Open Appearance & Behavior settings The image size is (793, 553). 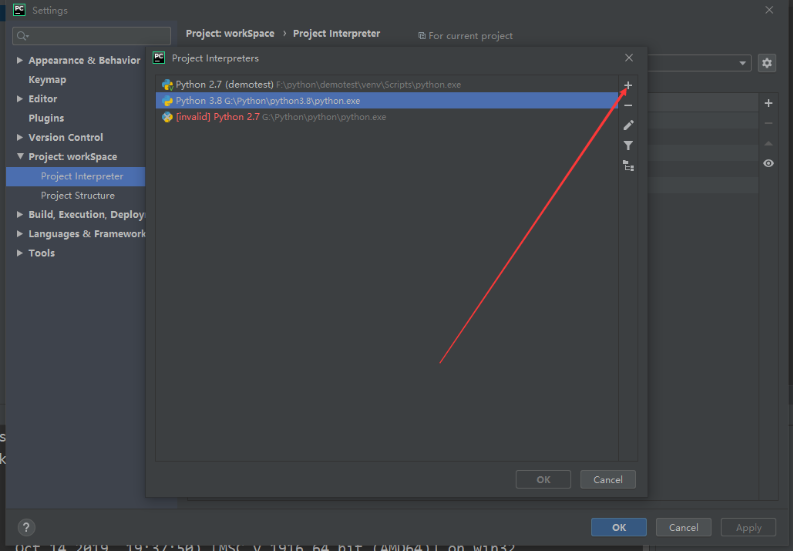[84, 60]
